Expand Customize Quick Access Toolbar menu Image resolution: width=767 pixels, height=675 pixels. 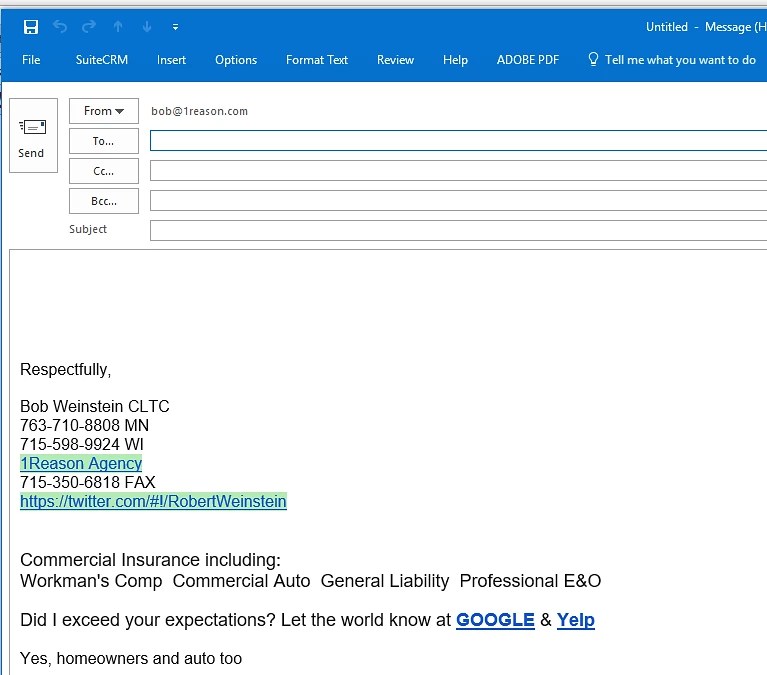(x=176, y=27)
